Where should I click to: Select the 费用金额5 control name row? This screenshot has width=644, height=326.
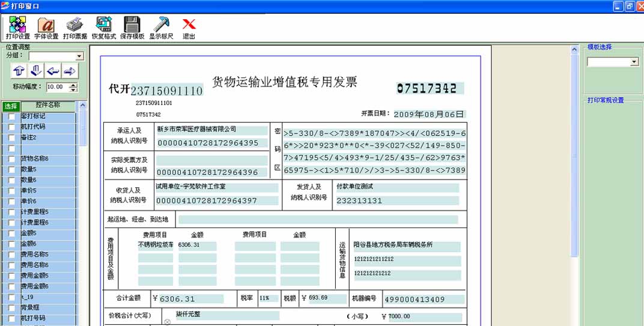(x=48, y=276)
